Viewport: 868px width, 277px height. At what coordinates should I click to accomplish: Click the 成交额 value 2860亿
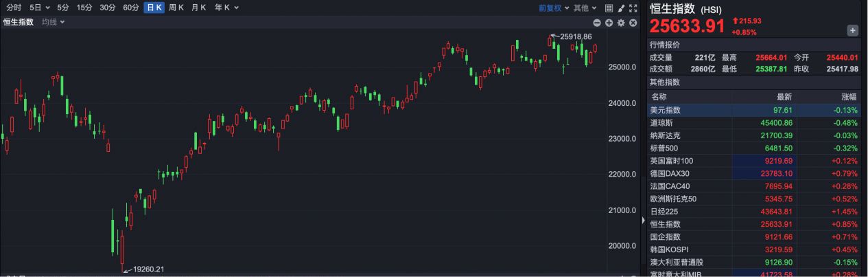pos(703,69)
